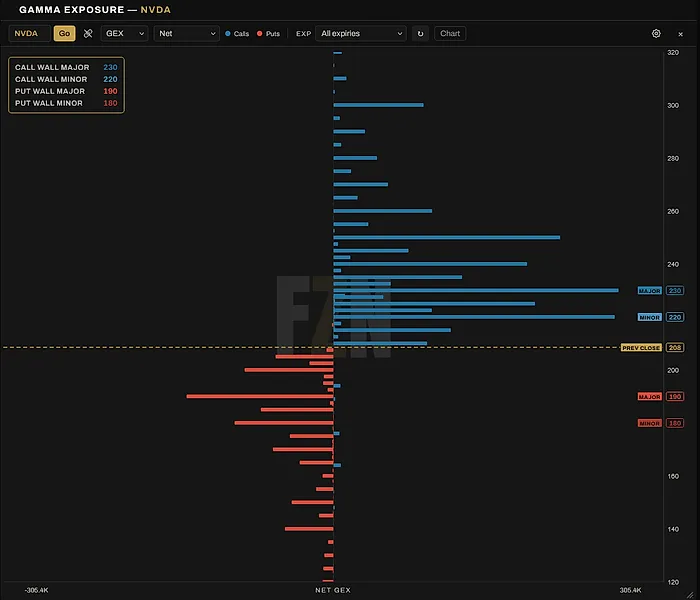The height and width of the screenshot is (600, 700).
Task: Click the blue MAJOR call wall tag
Action: [649, 291]
